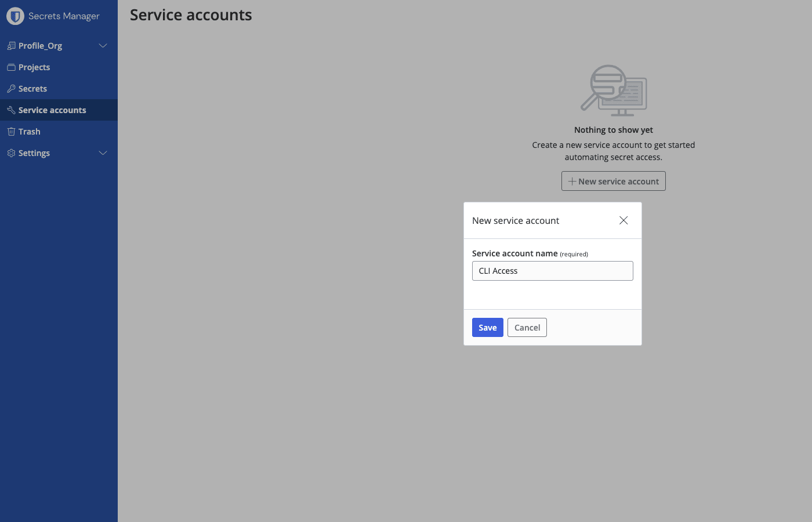Select the Service accounts wrench icon
This screenshot has height=522, width=812.
pyautogui.click(x=10, y=110)
